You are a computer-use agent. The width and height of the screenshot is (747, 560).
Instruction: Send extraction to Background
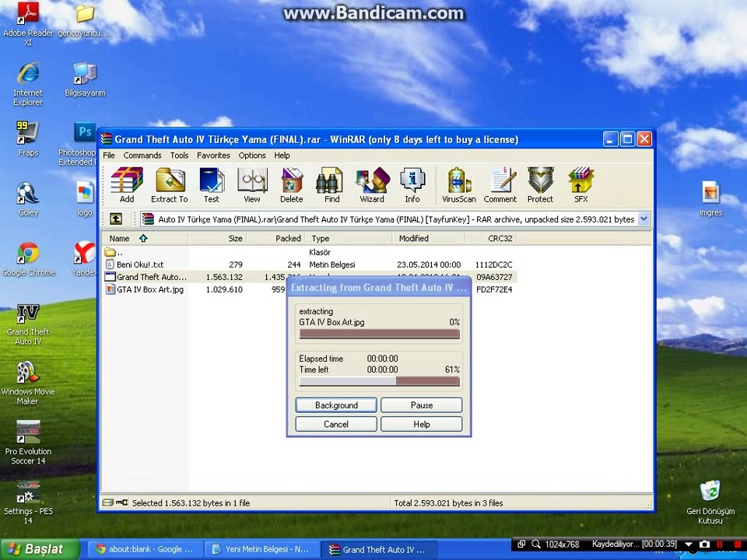(336, 405)
